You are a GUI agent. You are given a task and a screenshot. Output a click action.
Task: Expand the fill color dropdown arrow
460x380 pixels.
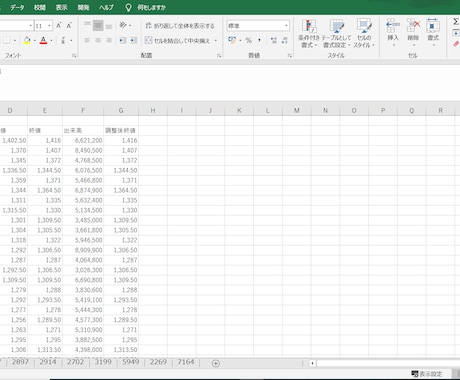pyautogui.click(x=35, y=41)
